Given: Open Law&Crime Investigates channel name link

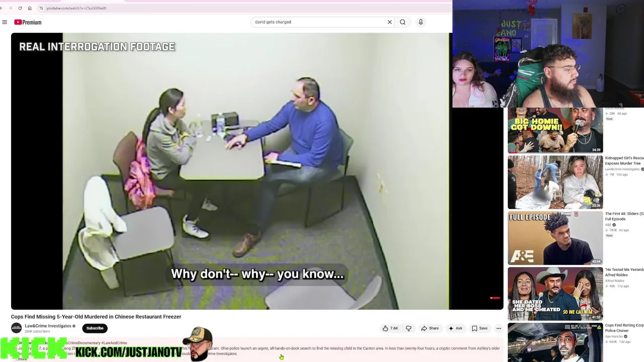Looking at the screenshot, I should click(x=48, y=326).
